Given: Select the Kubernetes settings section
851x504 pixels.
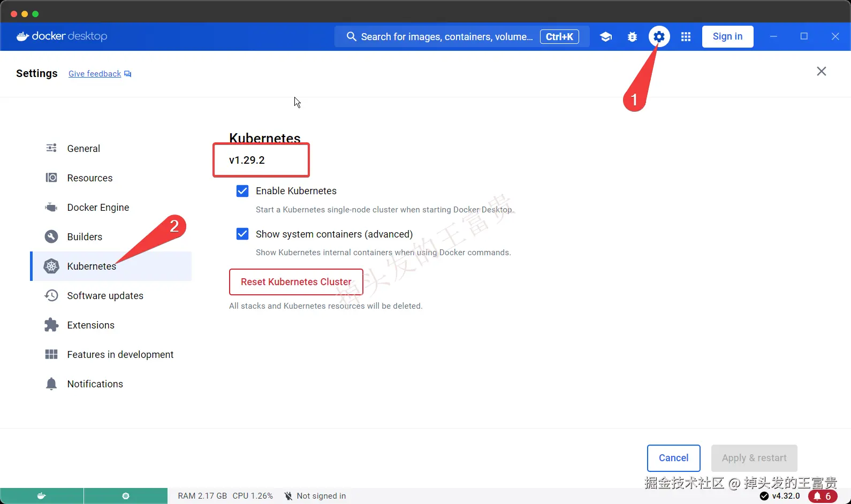Looking at the screenshot, I should coord(111,266).
